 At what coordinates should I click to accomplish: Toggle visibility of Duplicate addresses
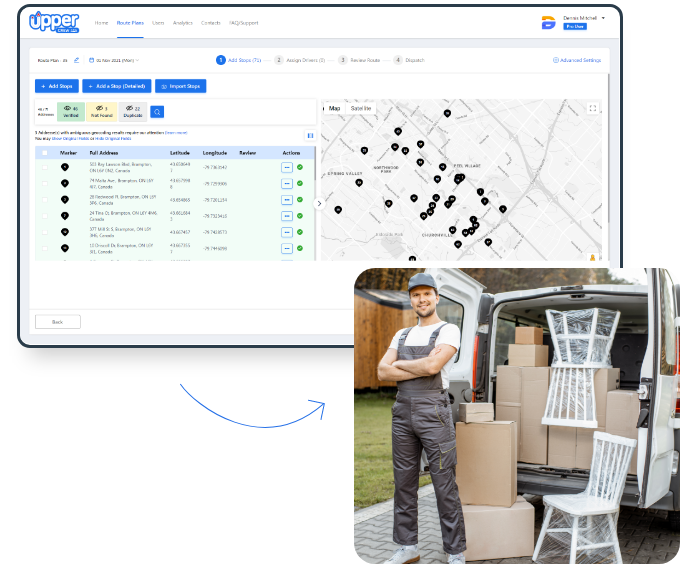[x=133, y=112]
